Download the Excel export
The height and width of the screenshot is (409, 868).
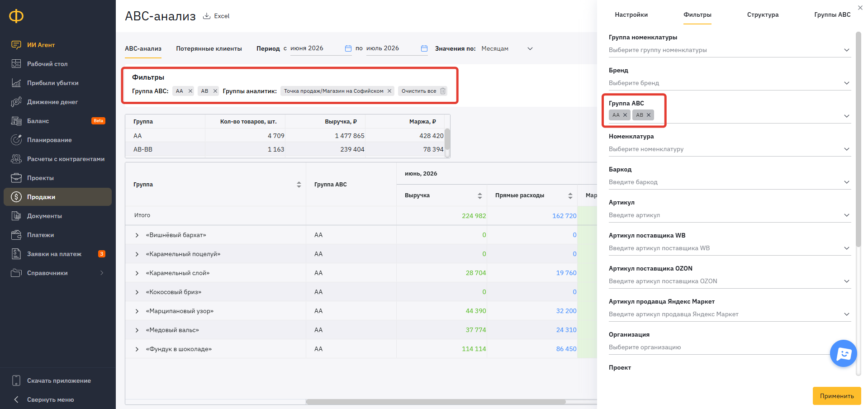point(216,16)
